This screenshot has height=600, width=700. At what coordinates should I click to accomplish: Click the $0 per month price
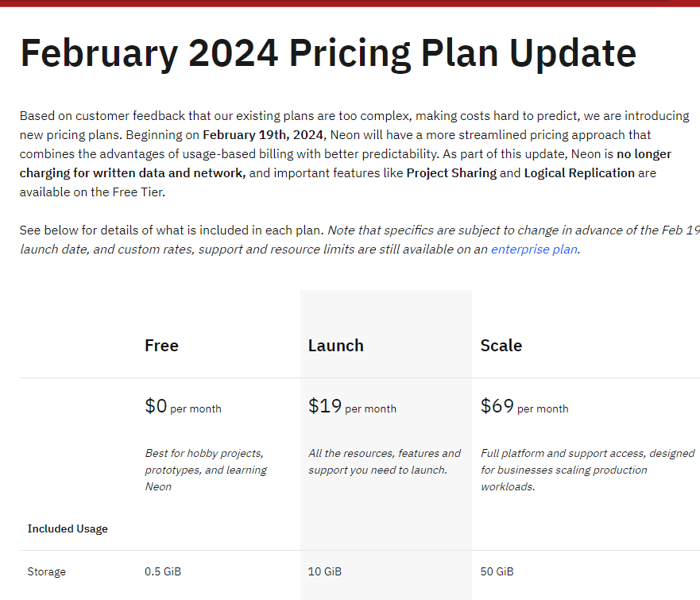(183, 407)
